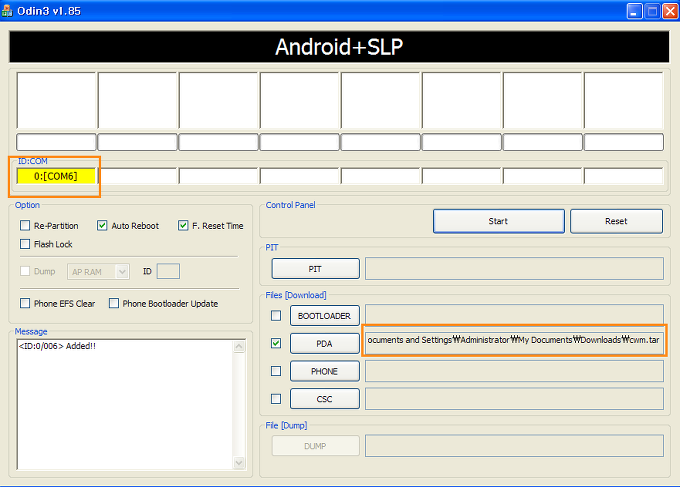The image size is (680, 487).
Task: Click the PIT file path field
Action: (x=514, y=268)
